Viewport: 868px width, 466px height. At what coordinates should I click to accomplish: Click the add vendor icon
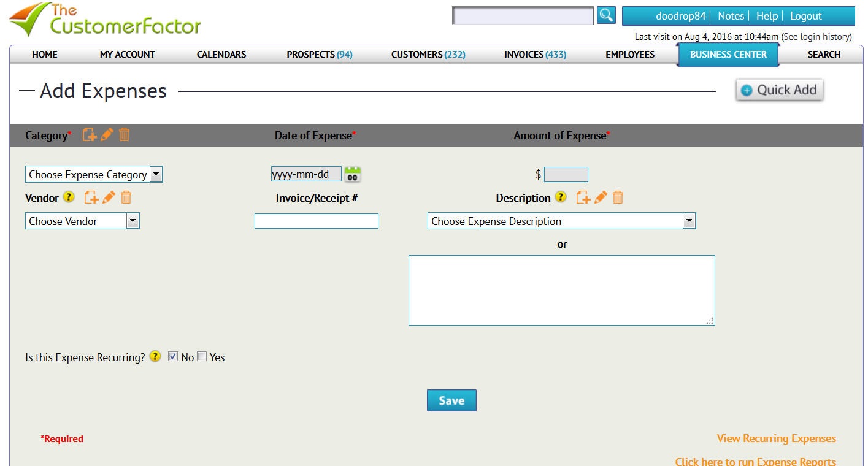pyautogui.click(x=91, y=197)
